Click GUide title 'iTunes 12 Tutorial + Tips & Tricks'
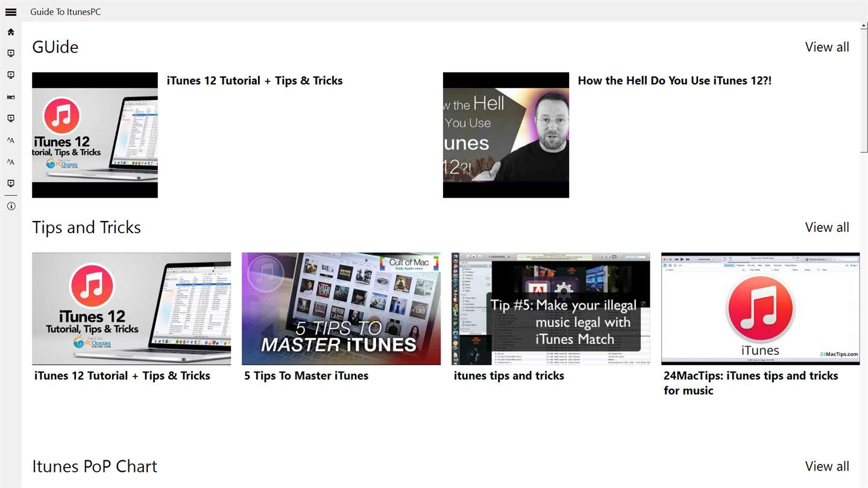The height and width of the screenshot is (488, 868). click(x=254, y=81)
